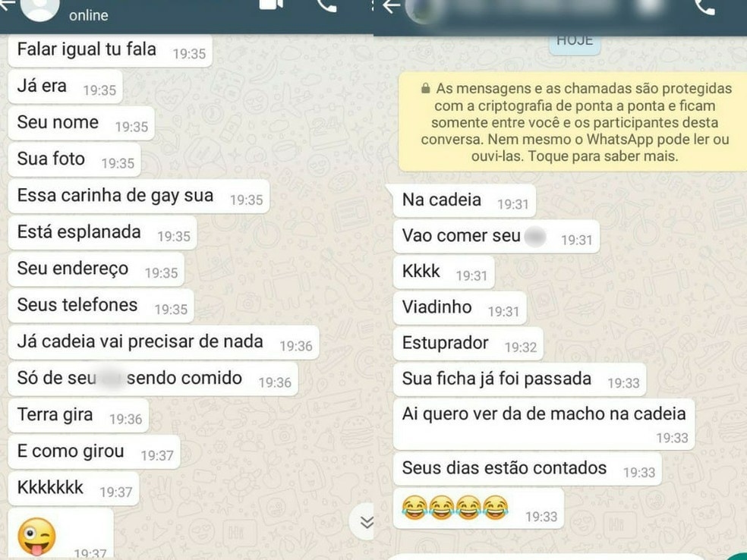
Task: Select the winking tongue emoji message
Action: click(x=61, y=533)
